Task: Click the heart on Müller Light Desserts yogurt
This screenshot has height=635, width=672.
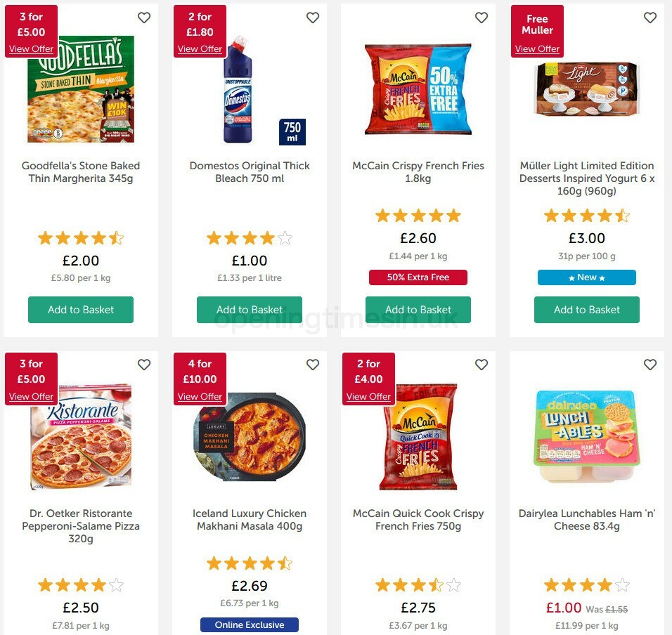Action: 650,18
